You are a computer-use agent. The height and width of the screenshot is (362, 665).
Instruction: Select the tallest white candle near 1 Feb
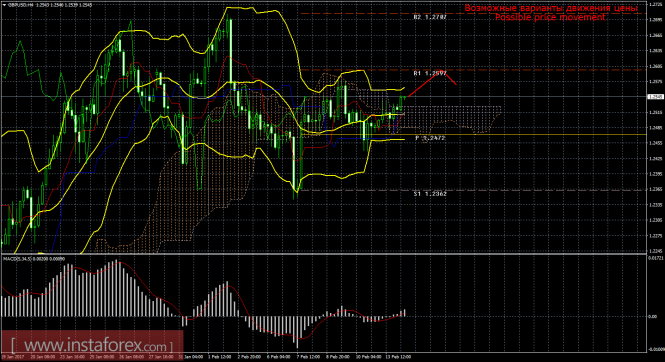tap(231, 51)
